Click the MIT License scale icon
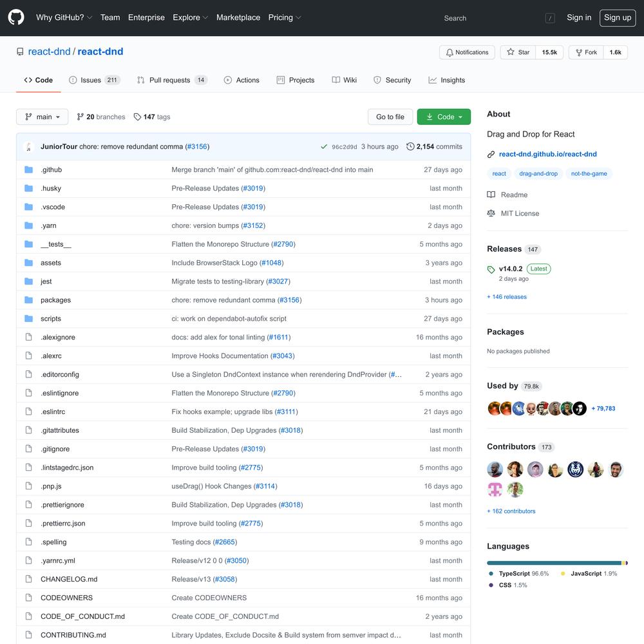 (x=491, y=214)
